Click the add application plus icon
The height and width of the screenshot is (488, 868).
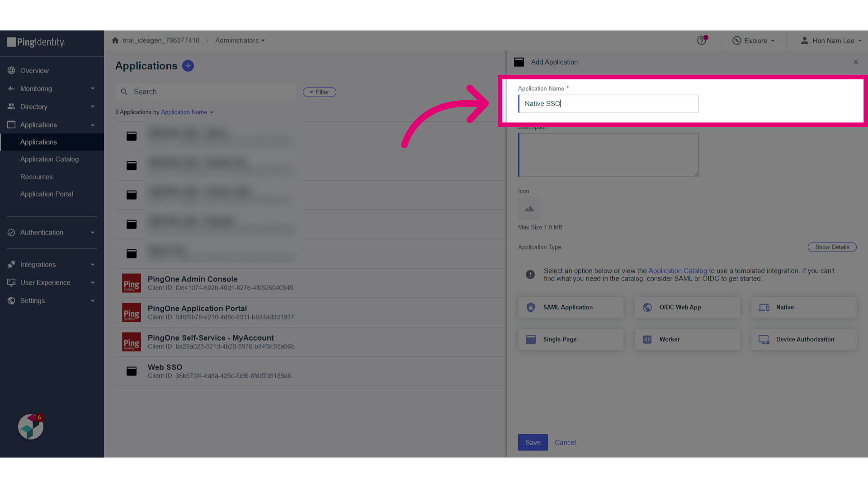click(188, 66)
